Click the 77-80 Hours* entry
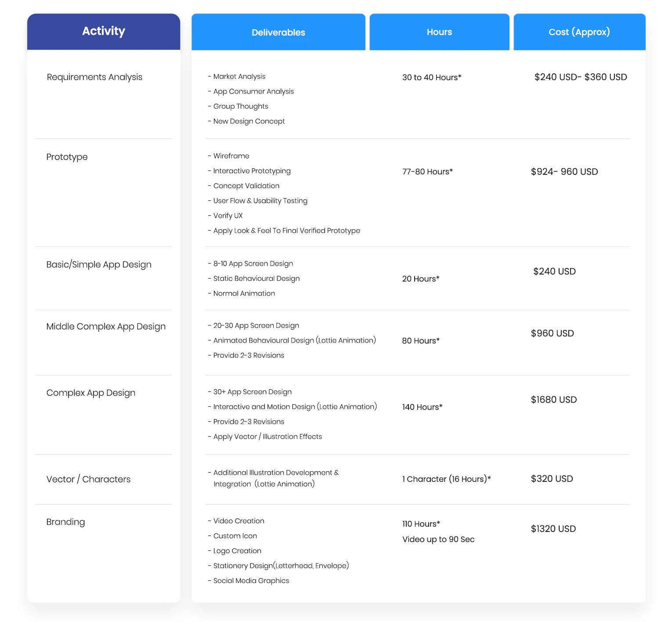 pos(427,172)
